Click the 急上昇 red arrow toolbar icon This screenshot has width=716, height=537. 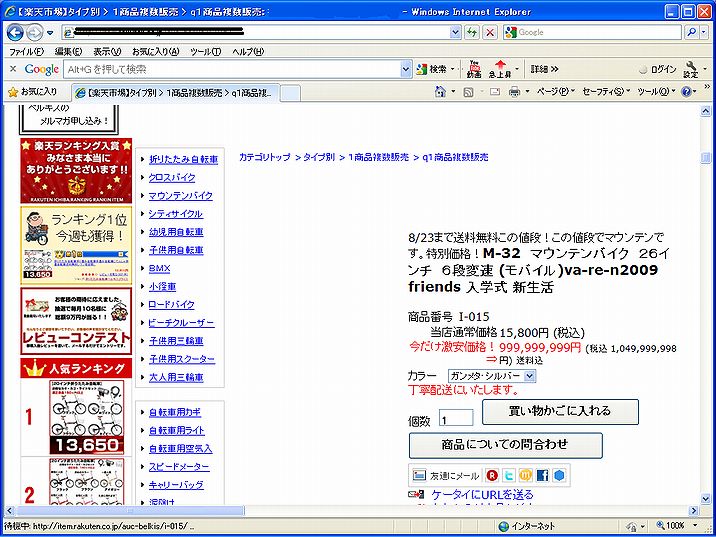click(500, 69)
